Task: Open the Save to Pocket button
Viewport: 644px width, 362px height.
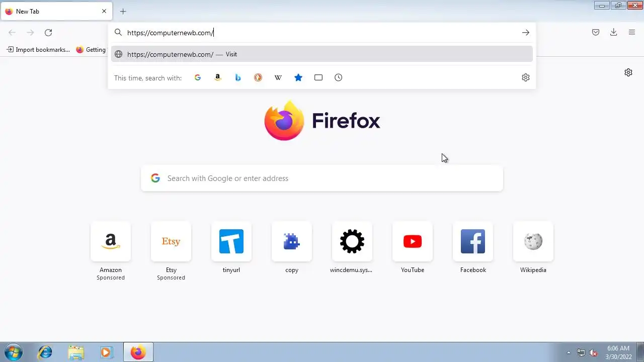Action: coord(596,33)
